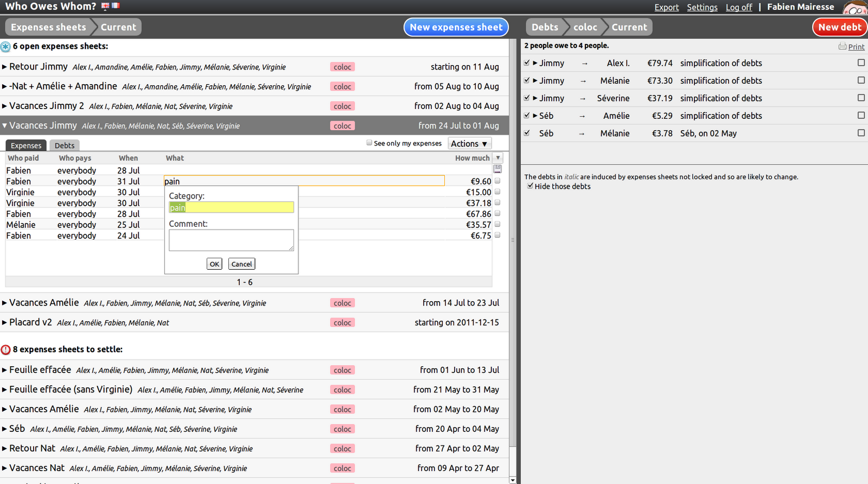The height and width of the screenshot is (484, 868).
Task: Expand the -Nat + Amélie + Amandine sheet
Action: [x=4, y=86]
